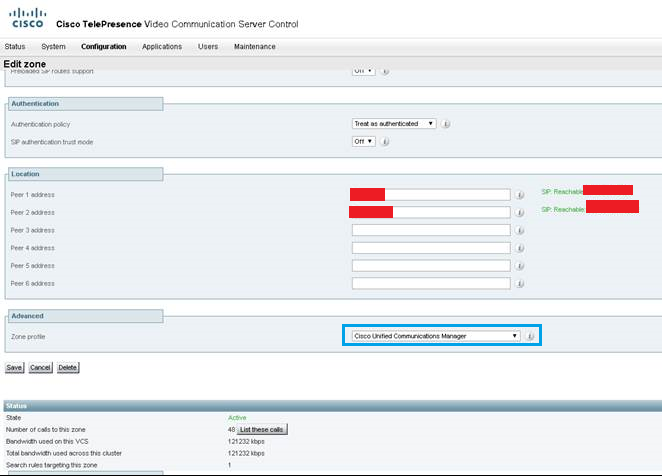Click Bandwidth used on this VCS label

47,441
